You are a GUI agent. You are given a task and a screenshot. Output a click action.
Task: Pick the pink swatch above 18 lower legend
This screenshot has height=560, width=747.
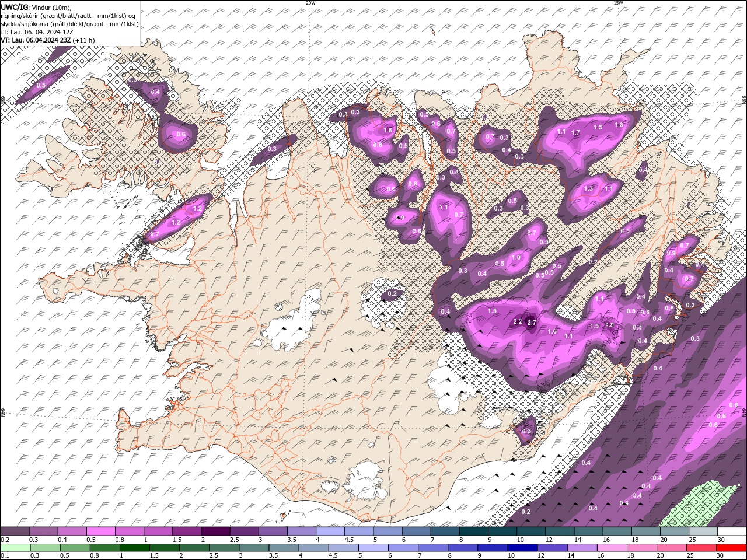642,548
